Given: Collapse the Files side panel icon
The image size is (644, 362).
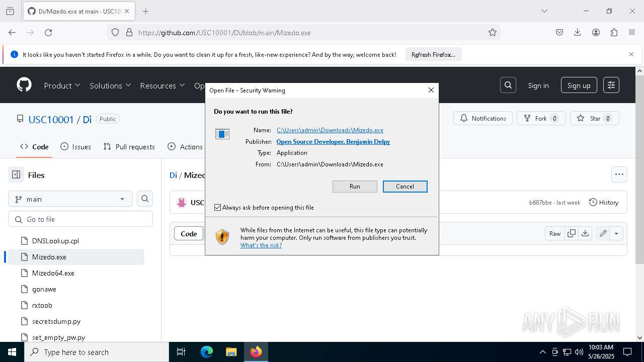Looking at the screenshot, I should pos(16,175).
